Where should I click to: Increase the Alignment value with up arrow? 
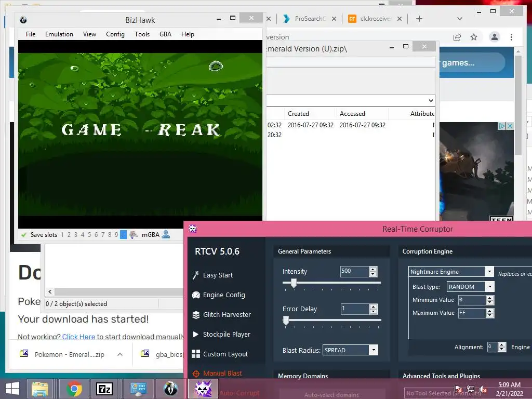[502, 345]
